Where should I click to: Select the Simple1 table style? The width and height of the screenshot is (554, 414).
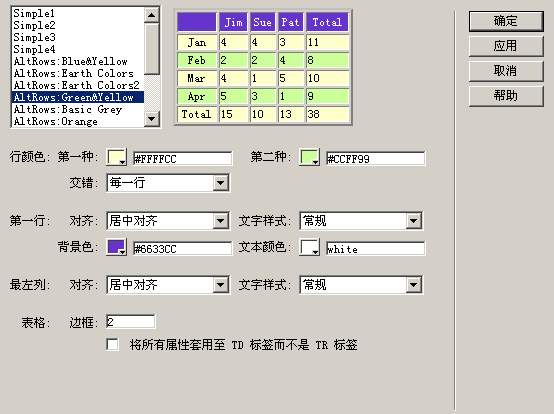tap(78, 13)
